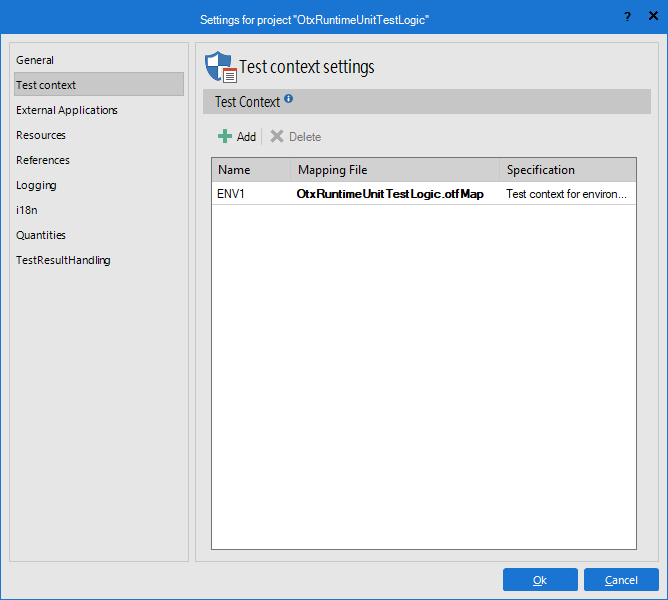Click the grey X Delete icon
The width and height of the screenshot is (668, 600).
coord(277,136)
